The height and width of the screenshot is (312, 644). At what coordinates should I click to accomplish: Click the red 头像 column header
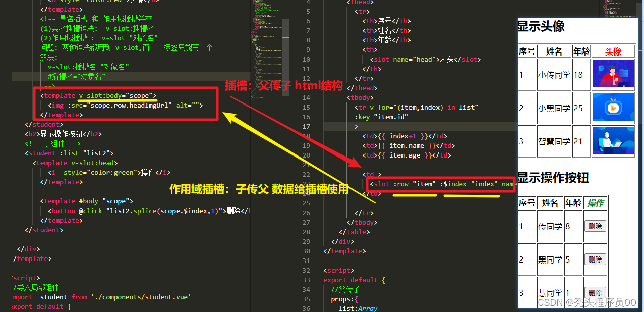pyautogui.click(x=613, y=51)
